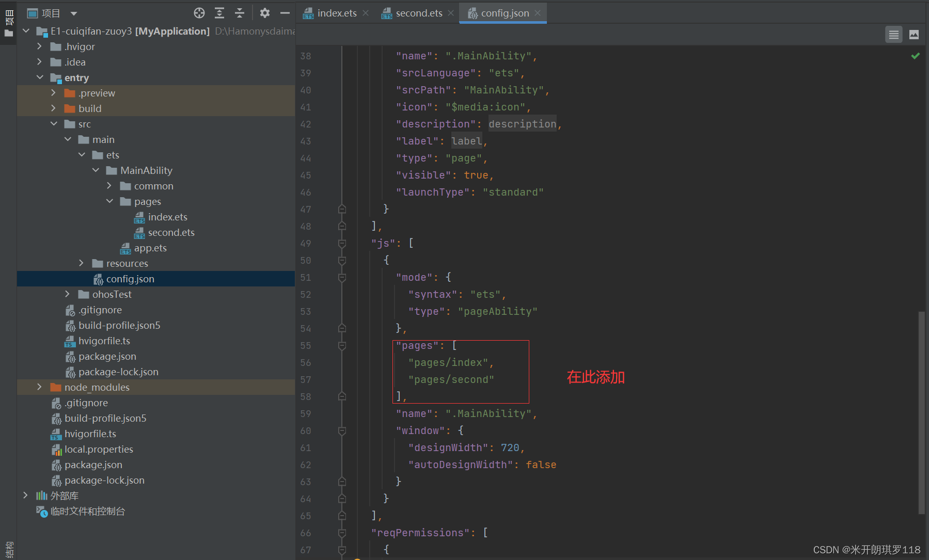Open the 项目 project tool window sidebar button
929x560 pixels.
tap(9, 23)
